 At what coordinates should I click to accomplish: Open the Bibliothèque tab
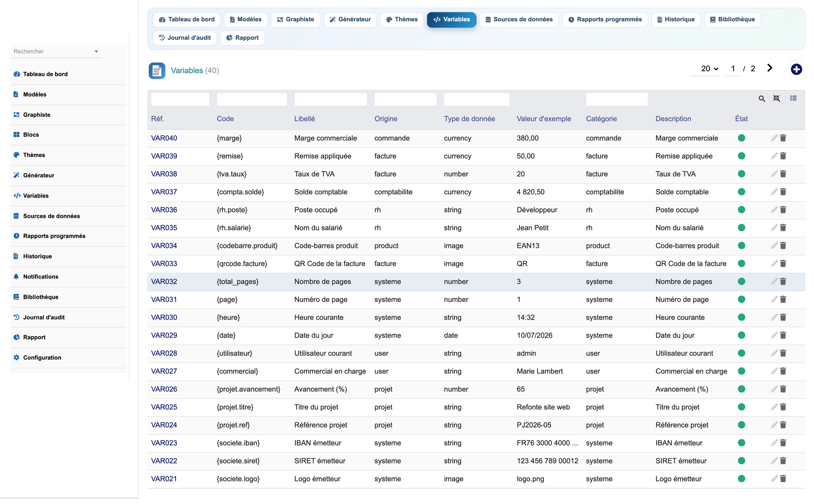point(732,20)
